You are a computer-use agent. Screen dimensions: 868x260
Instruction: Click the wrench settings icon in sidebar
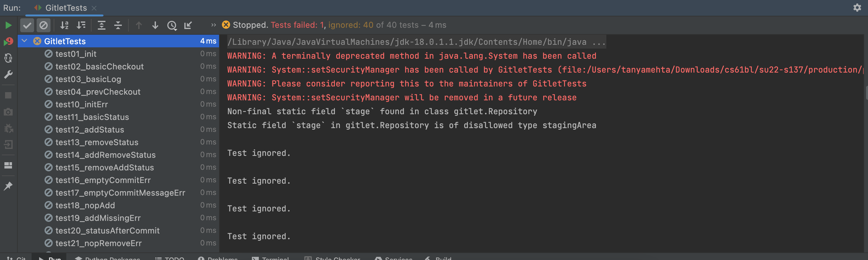9,74
